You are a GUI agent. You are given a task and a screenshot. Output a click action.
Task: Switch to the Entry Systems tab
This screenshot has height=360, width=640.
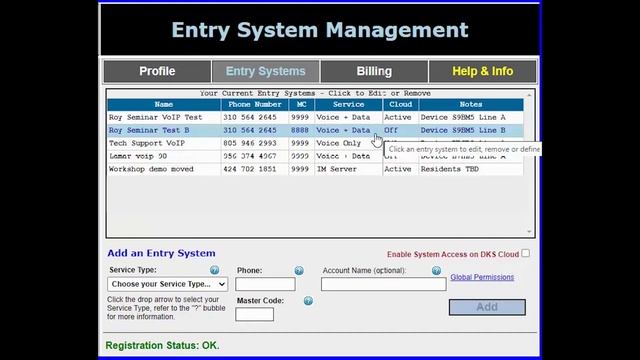coord(265,71)
